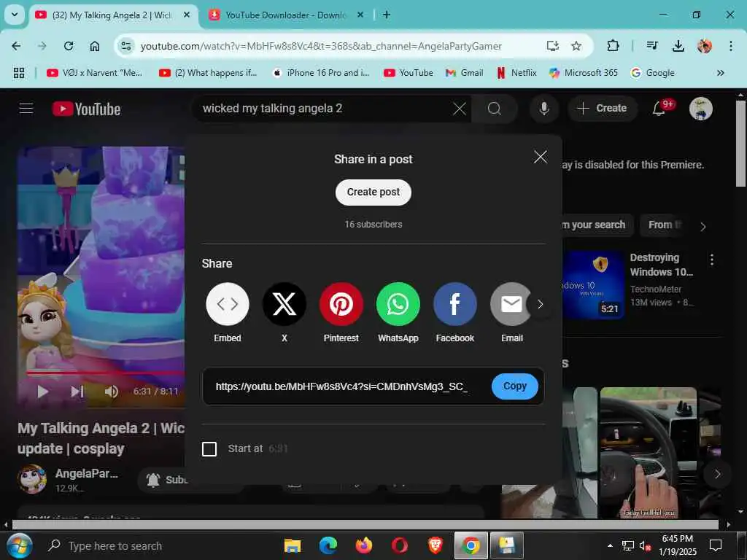Open the Chrome profile avatar

tap(705, 46)
